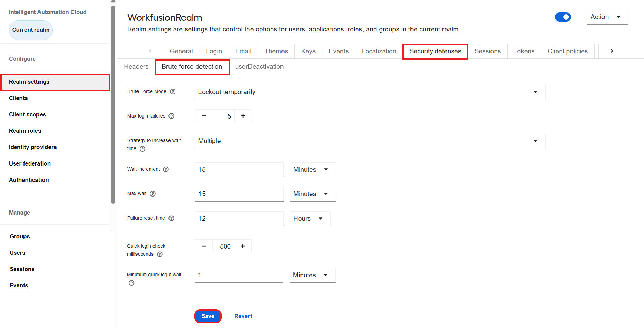Change the Failure reset time unit dropdown
Screen dimensions: 644x329
click(x=310, y=219)
